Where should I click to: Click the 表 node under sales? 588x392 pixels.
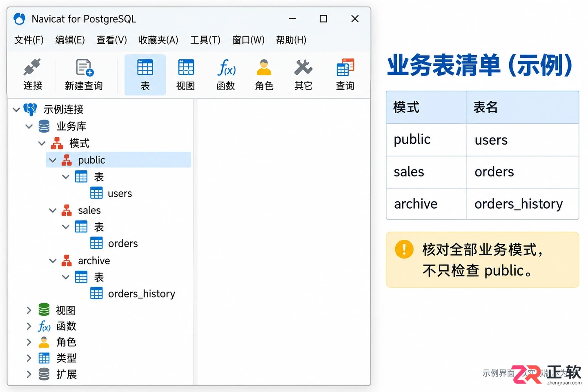[99, 227]
